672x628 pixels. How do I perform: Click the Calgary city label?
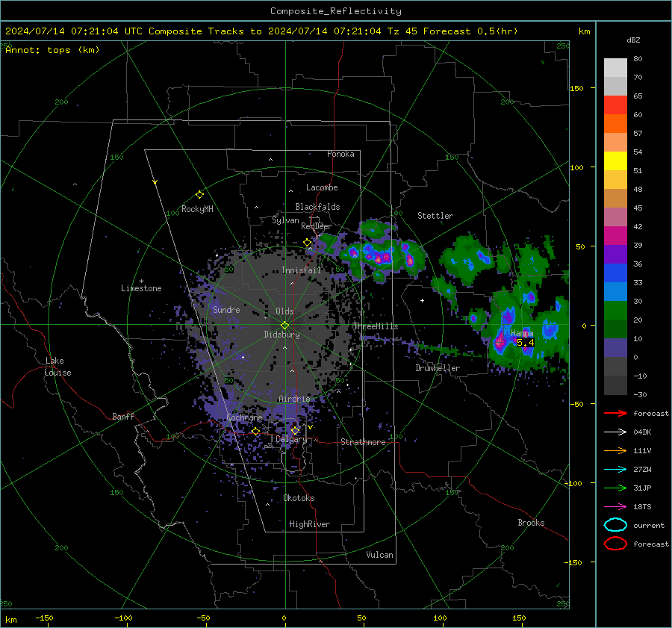click(x=291, y=439)
